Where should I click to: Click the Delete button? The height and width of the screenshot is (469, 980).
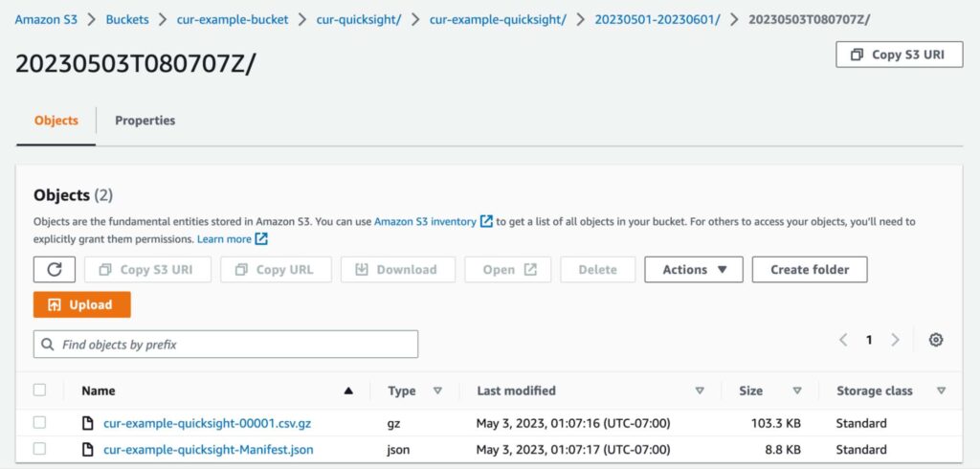[597, 270]
